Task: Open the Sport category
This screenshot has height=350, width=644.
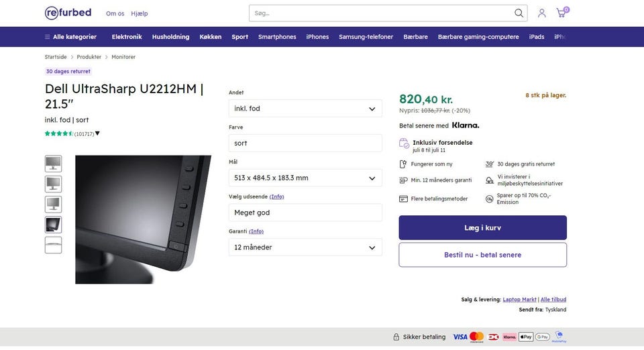Action: coord(240,37)
